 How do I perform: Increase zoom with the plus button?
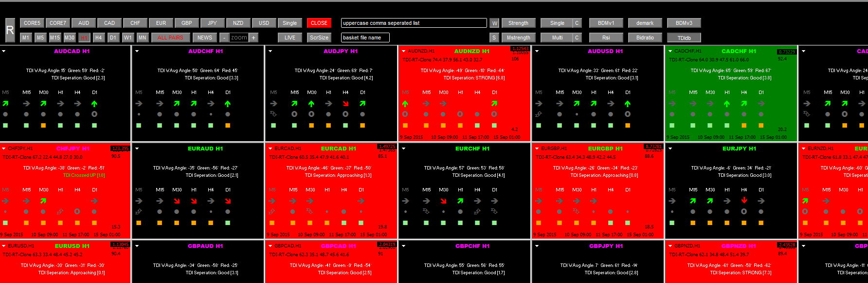point(253,38)
